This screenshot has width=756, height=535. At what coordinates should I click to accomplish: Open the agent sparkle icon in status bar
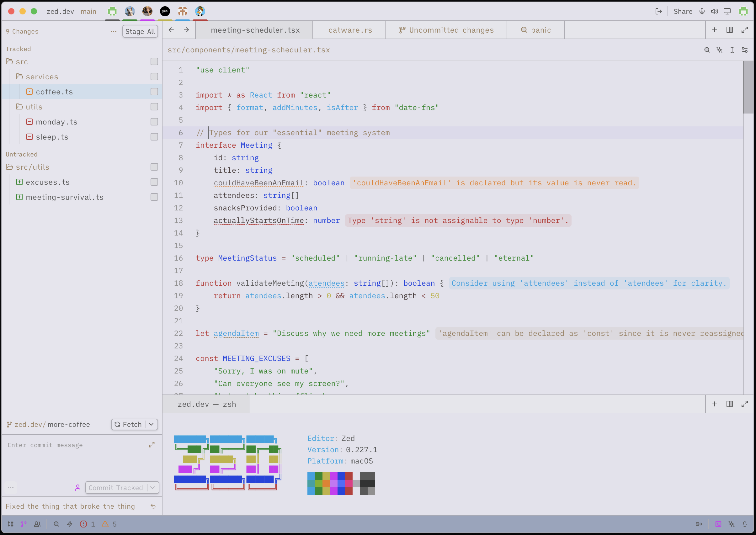(732, 524)
